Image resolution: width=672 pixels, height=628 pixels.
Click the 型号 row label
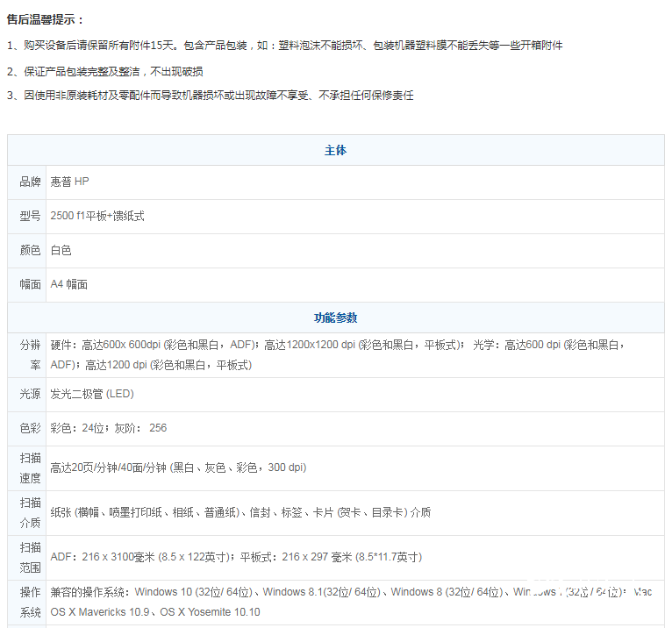[30, 216]
